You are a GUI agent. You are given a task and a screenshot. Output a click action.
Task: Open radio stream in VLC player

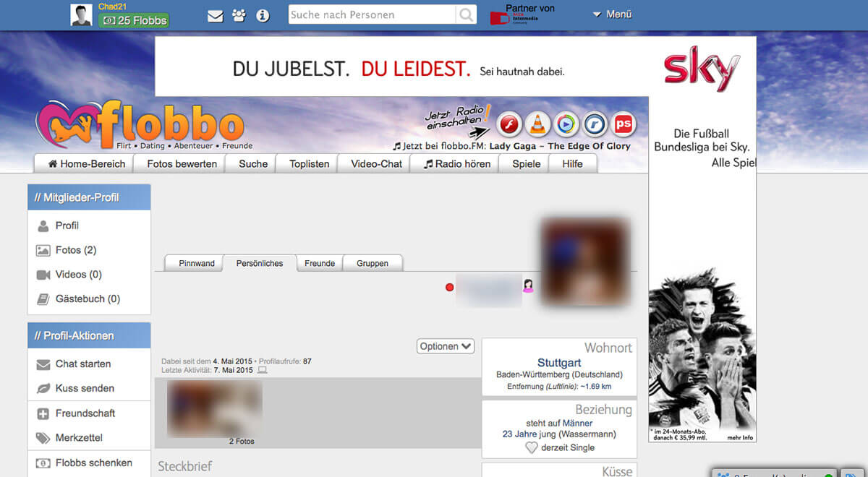(537, 125)
